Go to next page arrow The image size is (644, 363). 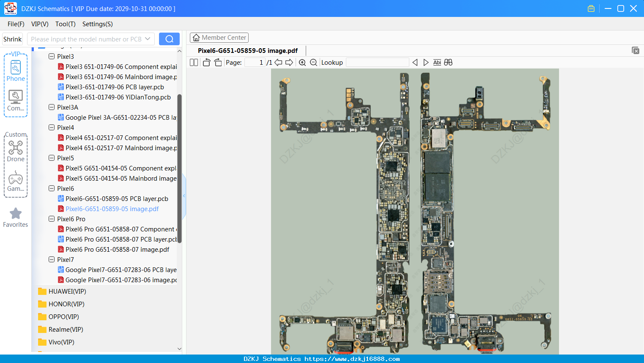pyautogui.click(x=289, y=63)
